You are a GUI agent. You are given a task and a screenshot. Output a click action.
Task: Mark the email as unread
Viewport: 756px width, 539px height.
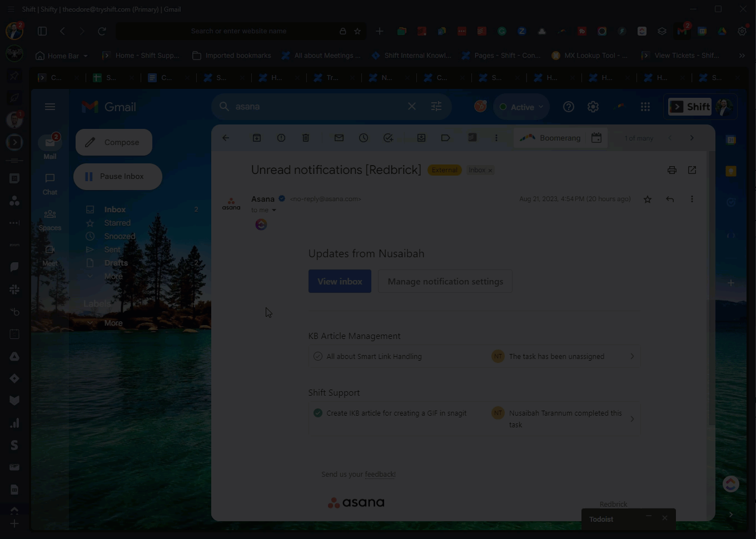pyautogui.click(x=339, y=138)
